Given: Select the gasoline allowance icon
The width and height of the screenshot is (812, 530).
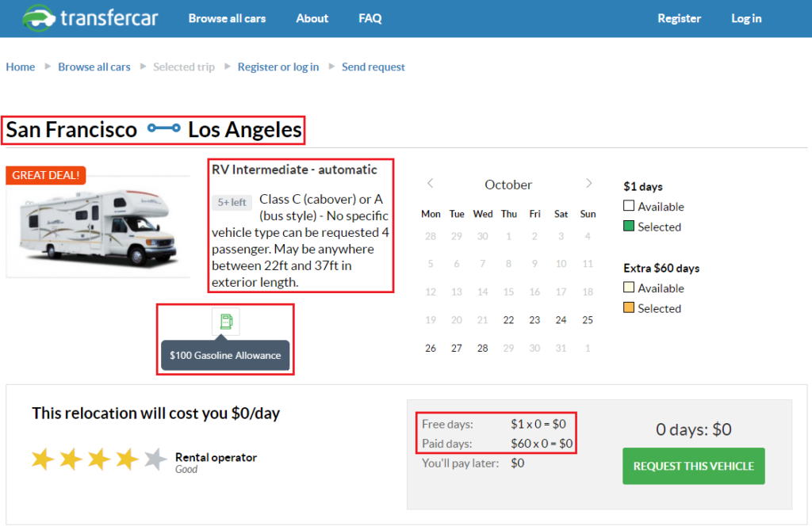Looking at the screenshot, I should 226,321.
